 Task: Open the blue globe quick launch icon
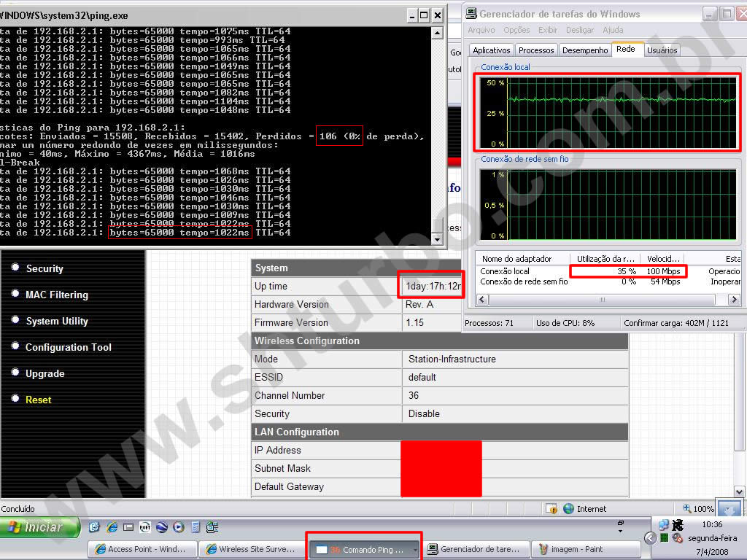162,527
